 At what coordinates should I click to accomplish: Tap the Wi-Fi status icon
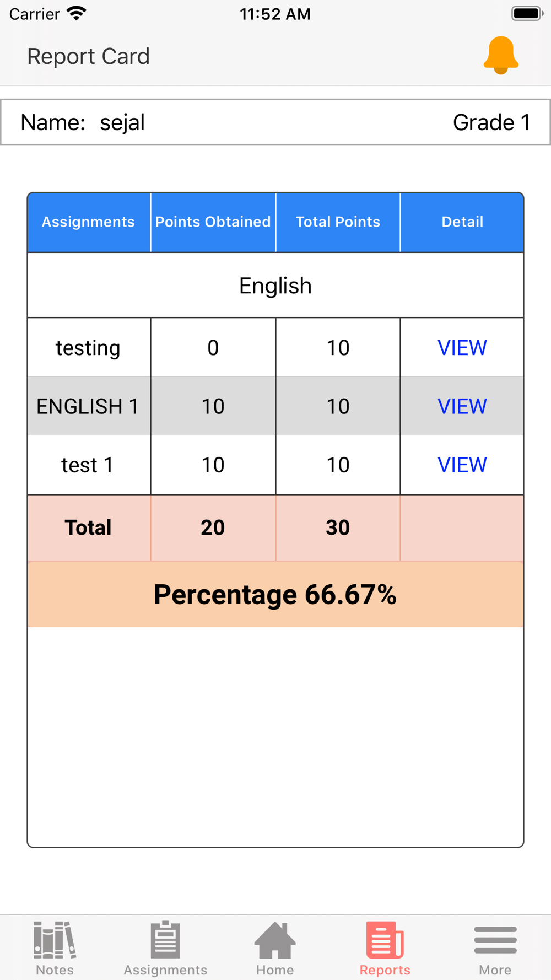[77, 14]
